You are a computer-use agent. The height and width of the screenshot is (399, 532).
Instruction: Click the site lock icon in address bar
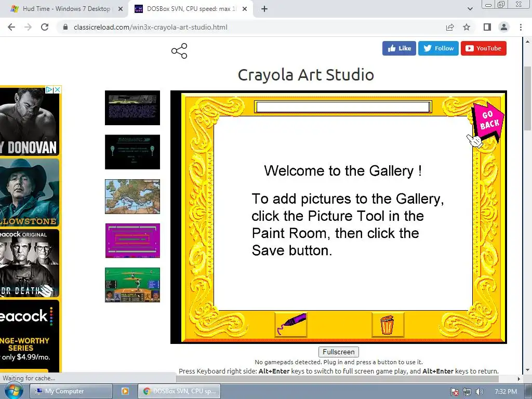tap(66, 27)
